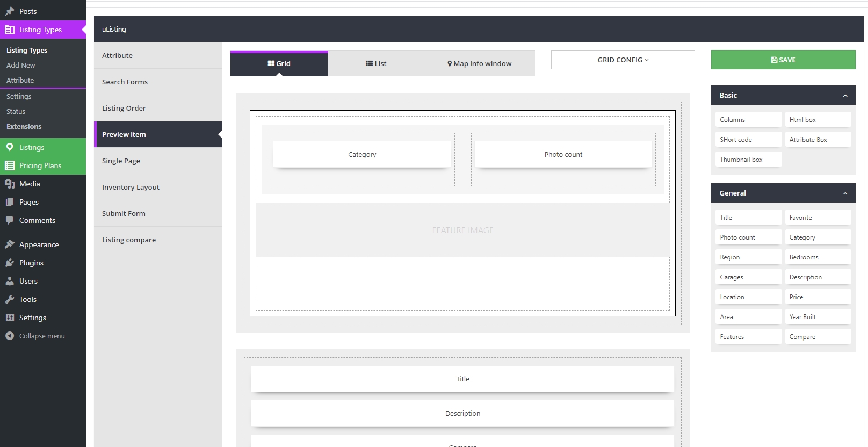Click the Tools wrench icon
The height and width of the screenshot is (447, 868).
(x=10, y=299)
